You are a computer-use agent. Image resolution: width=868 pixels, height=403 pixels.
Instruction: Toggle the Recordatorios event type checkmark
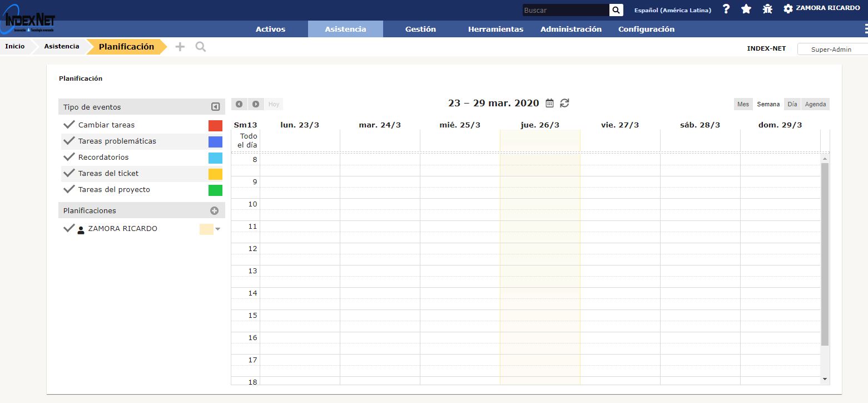coord(69,157)
